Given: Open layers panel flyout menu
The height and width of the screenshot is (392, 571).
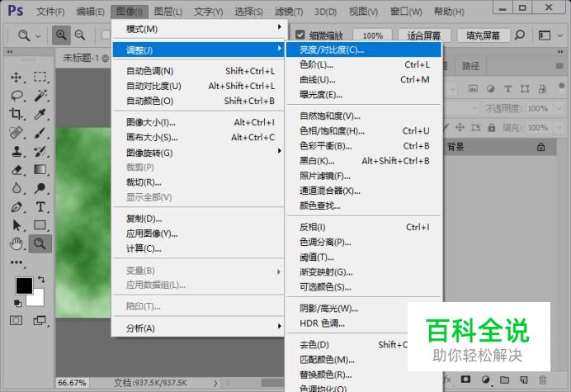Looking at the screenshot, I should coord(559,66).
